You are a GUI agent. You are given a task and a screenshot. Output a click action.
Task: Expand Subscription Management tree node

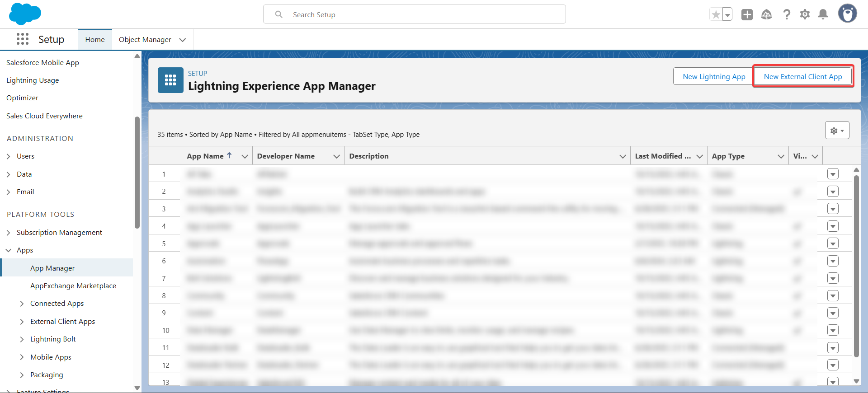pos(9,233)
